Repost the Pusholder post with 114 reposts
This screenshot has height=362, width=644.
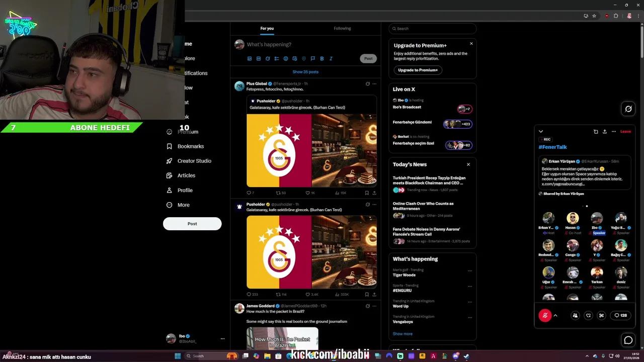click(281, 295)
